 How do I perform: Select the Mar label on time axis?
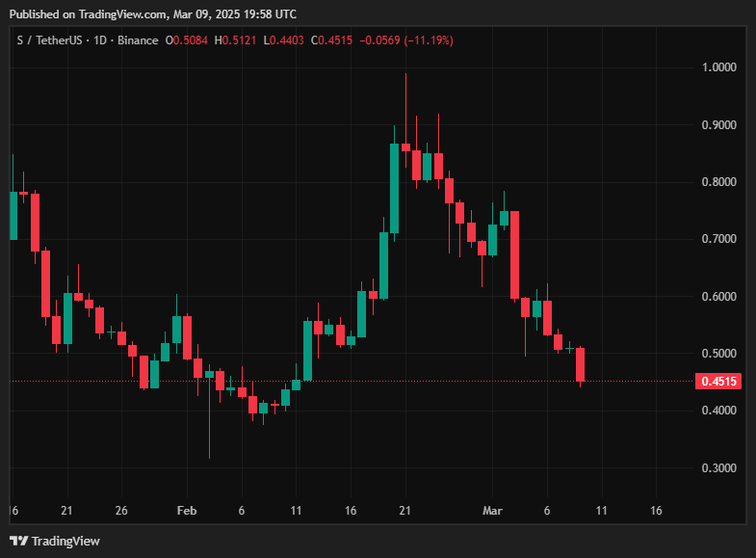coord(492,510)
